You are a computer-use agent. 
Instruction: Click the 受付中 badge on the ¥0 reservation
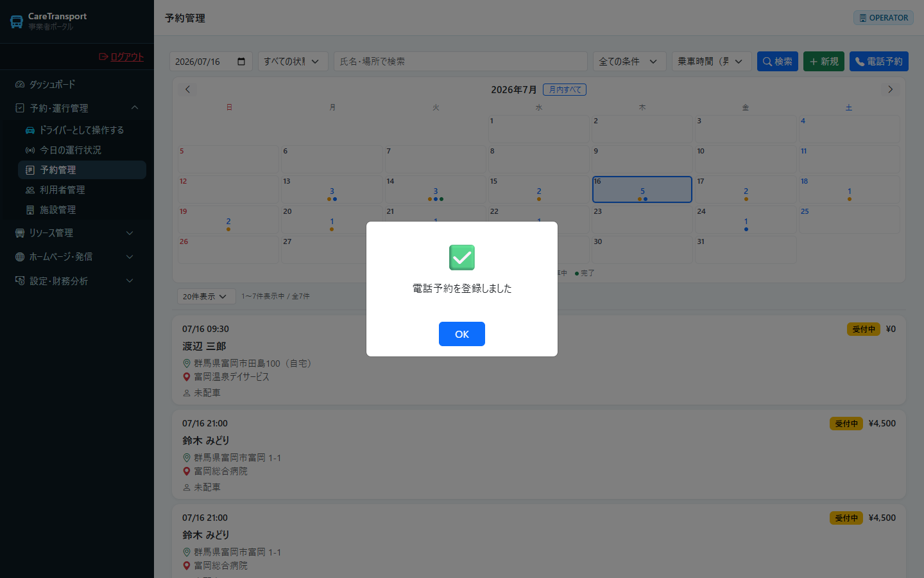click(x=864, y=329)
